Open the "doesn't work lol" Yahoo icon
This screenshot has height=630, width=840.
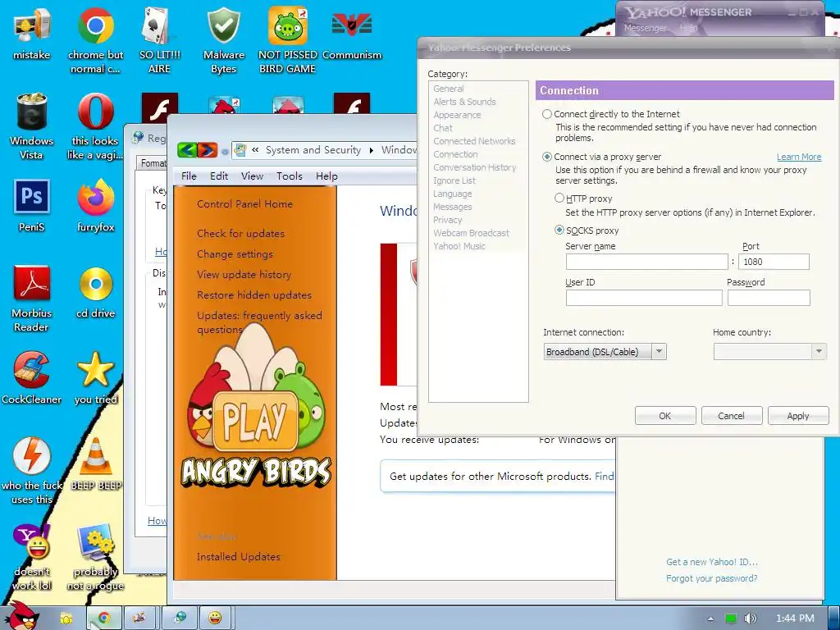pos(32,557)
